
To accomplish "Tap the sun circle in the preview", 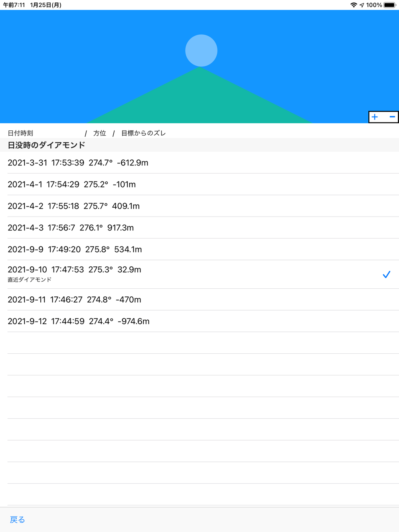I will coord(201,51).
